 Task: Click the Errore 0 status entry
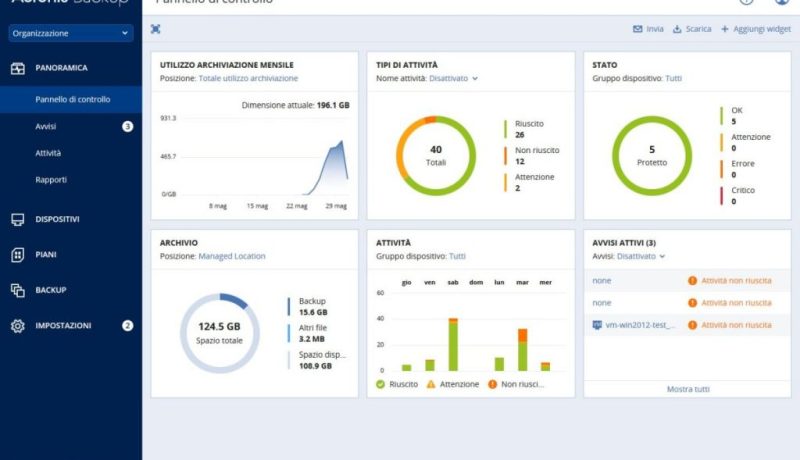737,169
